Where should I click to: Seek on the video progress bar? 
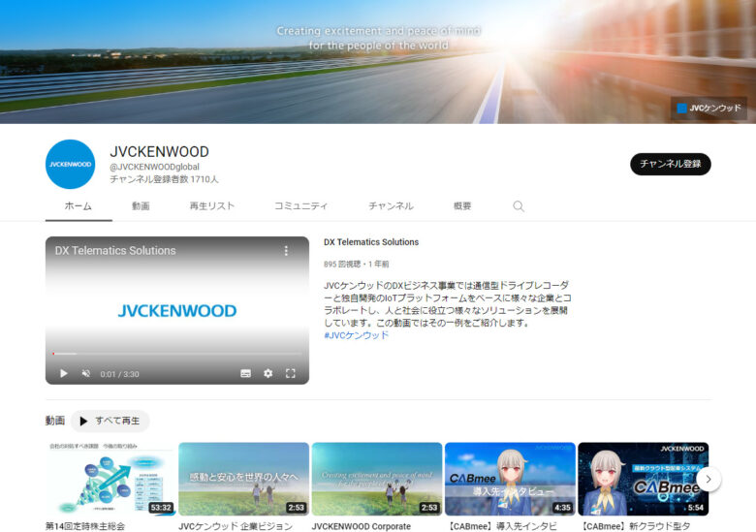pos(177,354)
